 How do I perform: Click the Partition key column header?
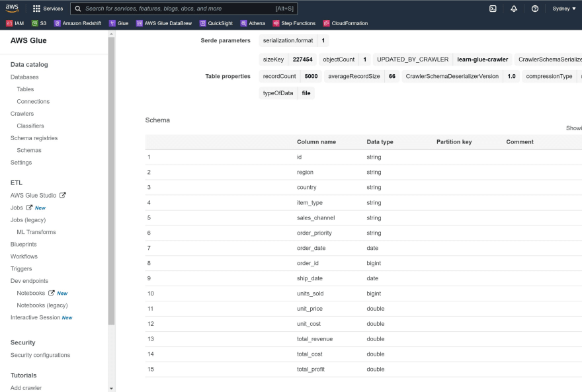tap(454, 142)
